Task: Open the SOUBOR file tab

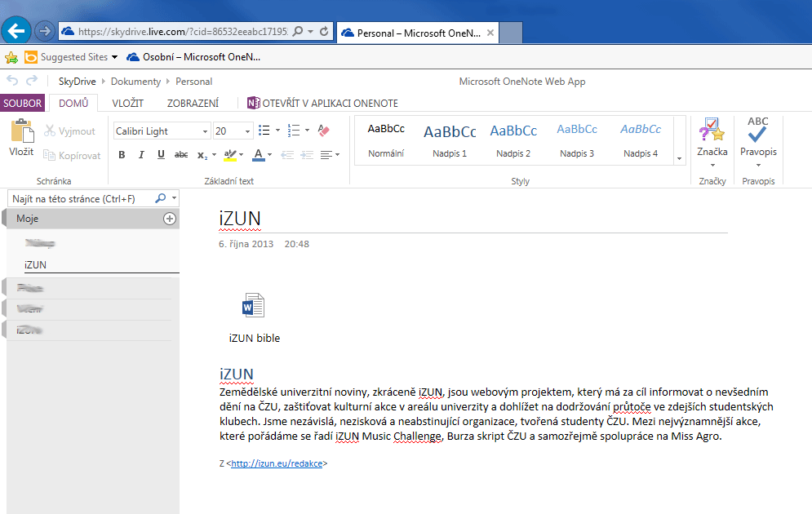Action: pyautogui.click(x=23, y=104)
